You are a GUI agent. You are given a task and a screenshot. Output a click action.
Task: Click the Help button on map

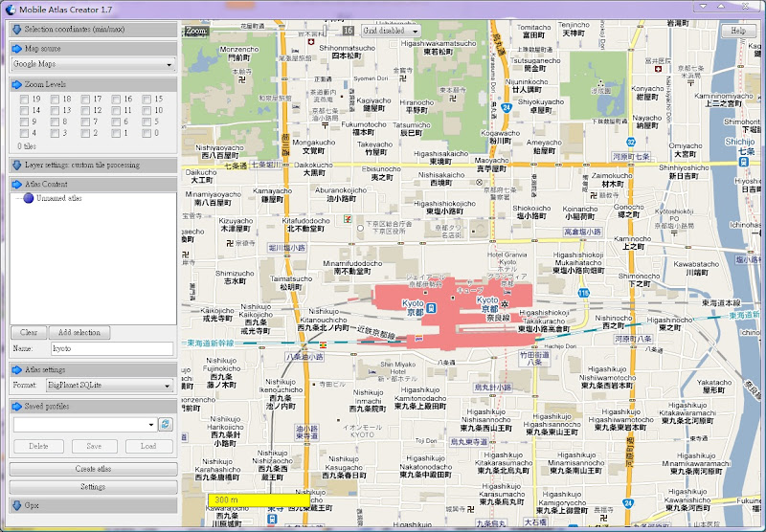click(738, 31)
